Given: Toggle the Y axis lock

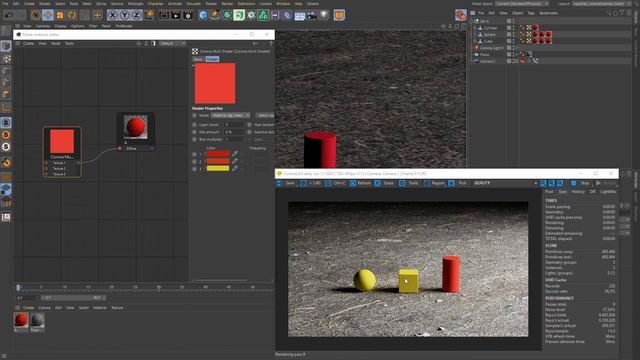Looking at the screenshot, I should (124, 16).
